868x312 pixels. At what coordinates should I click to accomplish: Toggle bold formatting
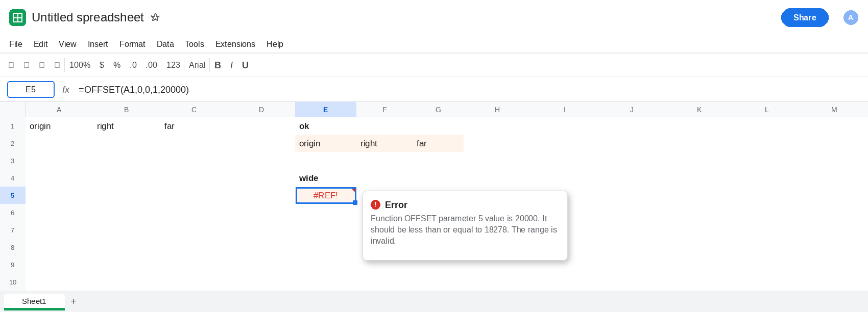point(218,65)
